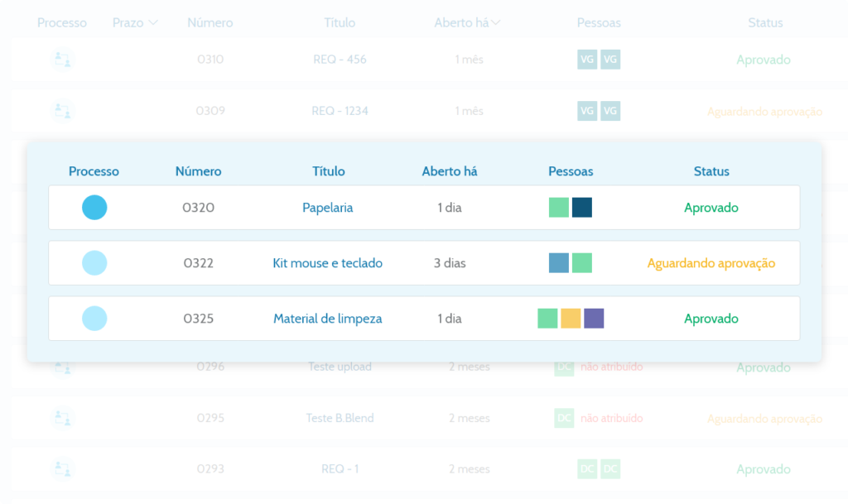Click Aguardando aprovação status in row 0322
848x504 pixels.
[711, 263]
